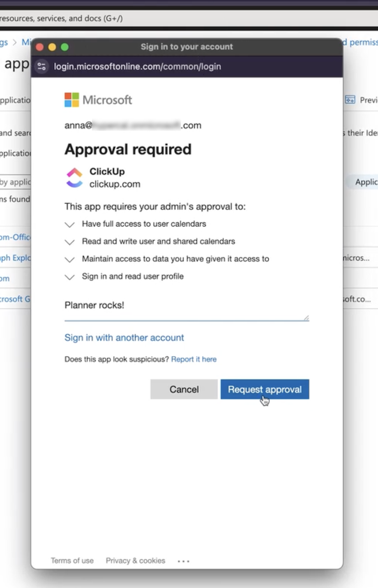Click the login.microsoftonline.com URL address bar
Viewport: 378px width, 588px height.
pos(138,66)
